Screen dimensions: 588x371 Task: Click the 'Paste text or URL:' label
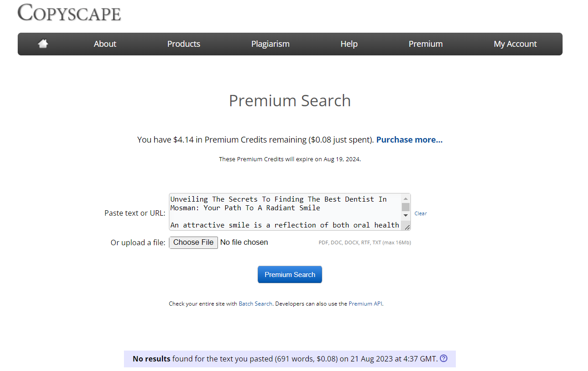click(135, 213)
